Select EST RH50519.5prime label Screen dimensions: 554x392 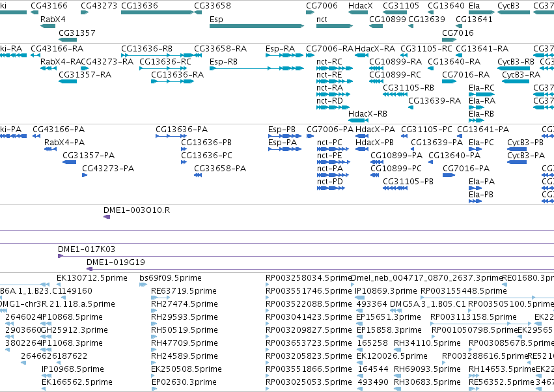[184, 330]
